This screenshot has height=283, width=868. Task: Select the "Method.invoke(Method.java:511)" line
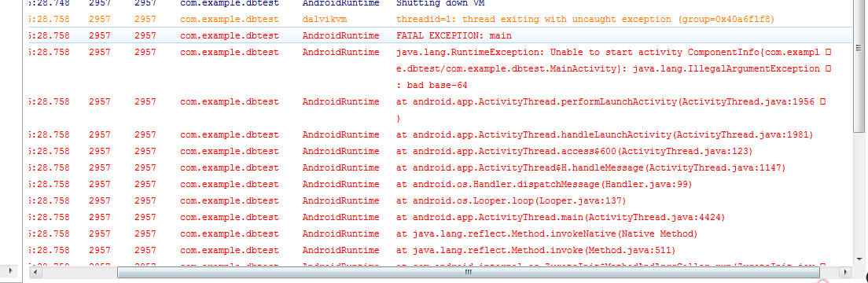pyautogui.click(x=536, y=250)
